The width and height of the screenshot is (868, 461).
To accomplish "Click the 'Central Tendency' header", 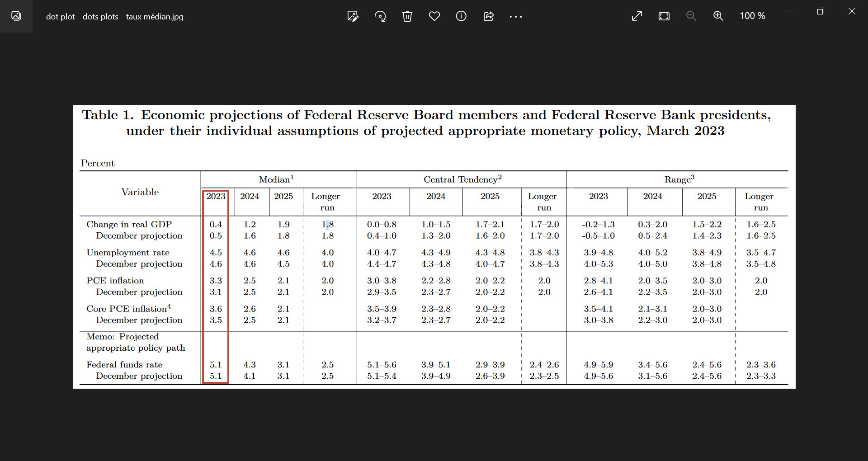I will point(462,179).
